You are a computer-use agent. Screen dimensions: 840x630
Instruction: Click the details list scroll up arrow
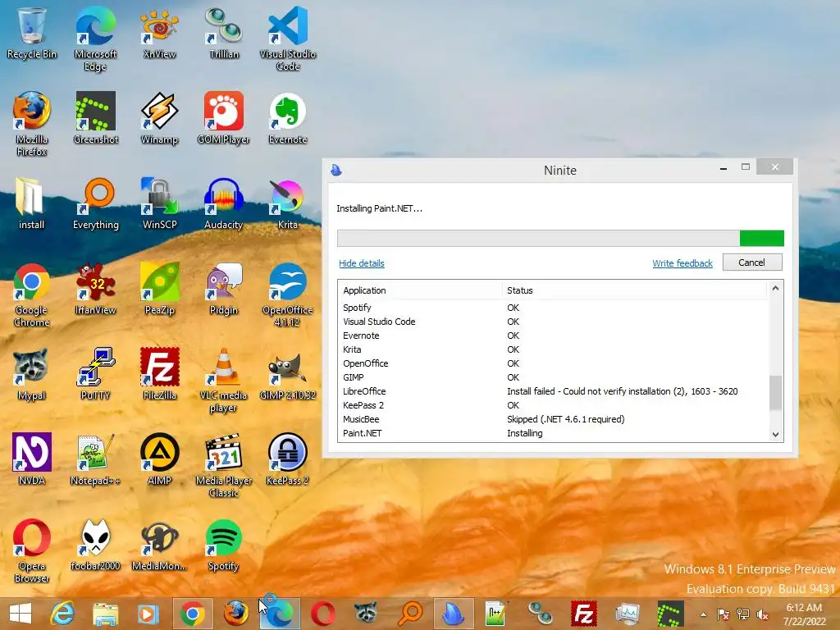[775, 288]
